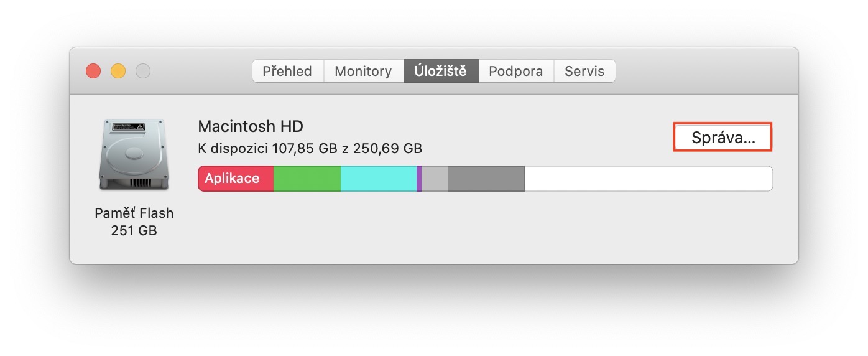
Task: Go to the Podpora tab
Action: 515,71
